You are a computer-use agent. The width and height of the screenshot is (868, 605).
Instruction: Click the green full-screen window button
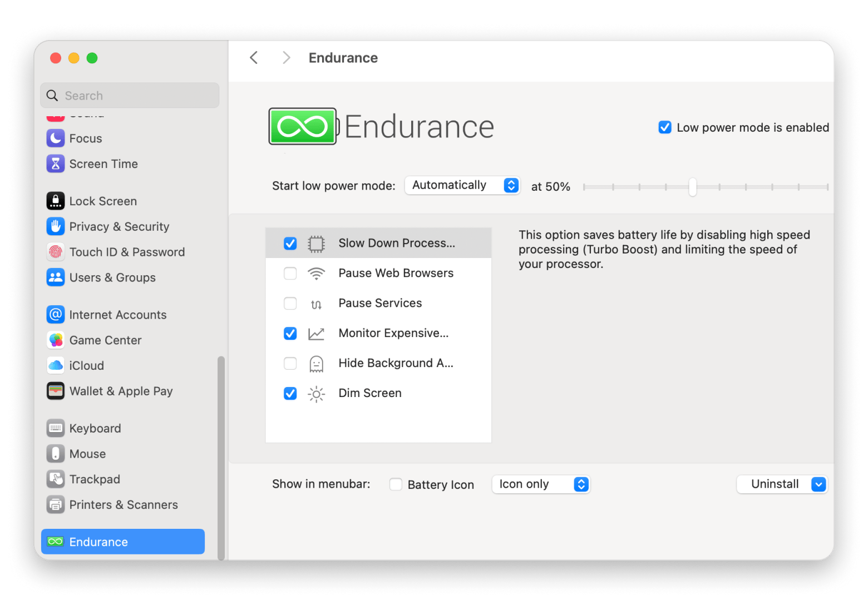(92, 58)
